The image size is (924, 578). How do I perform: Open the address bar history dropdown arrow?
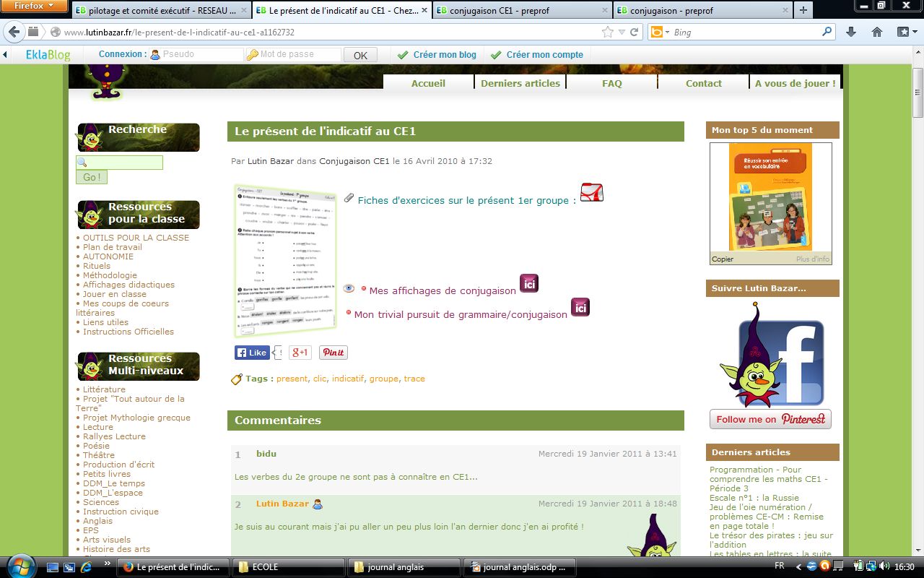pyautogui.click(x=622, y=33)
